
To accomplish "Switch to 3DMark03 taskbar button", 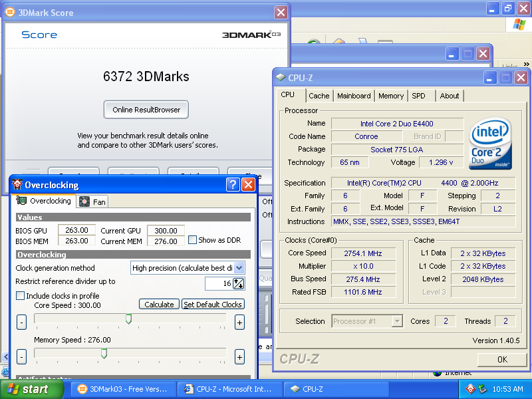I will (123, 389).
